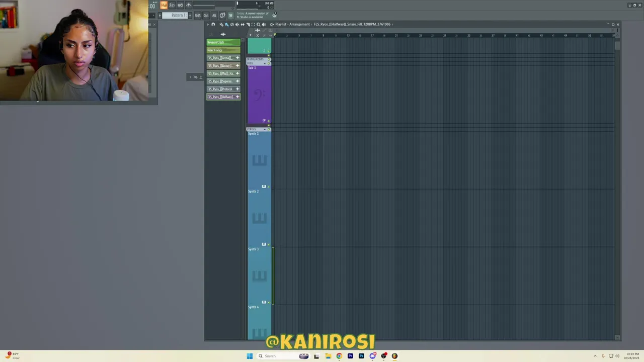This screenshot has height=362, width=644.
Task: Click the Ctrl key button
Action: tap(206, 16)
